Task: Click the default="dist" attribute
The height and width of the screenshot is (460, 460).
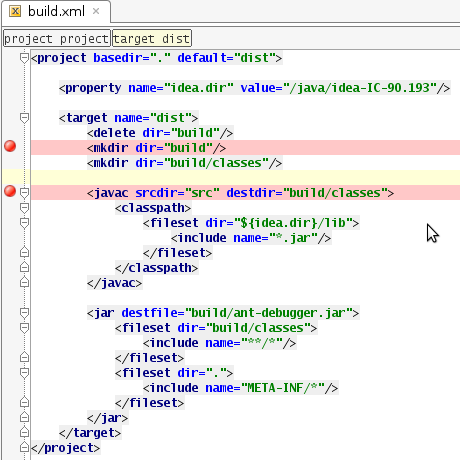Action: pyautogui.click(x=226, y=58)
